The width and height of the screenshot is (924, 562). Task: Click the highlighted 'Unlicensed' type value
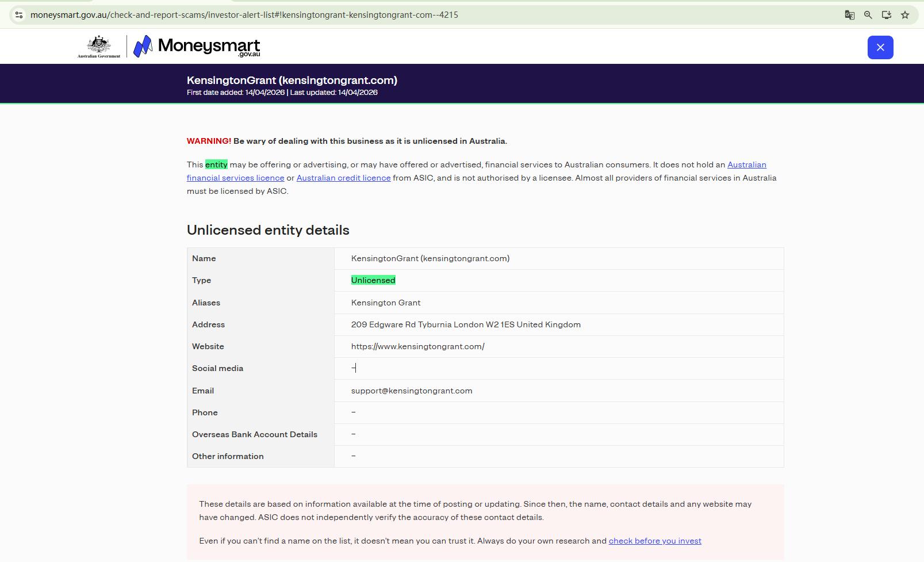pyautogui.click(x=373, y=280)
